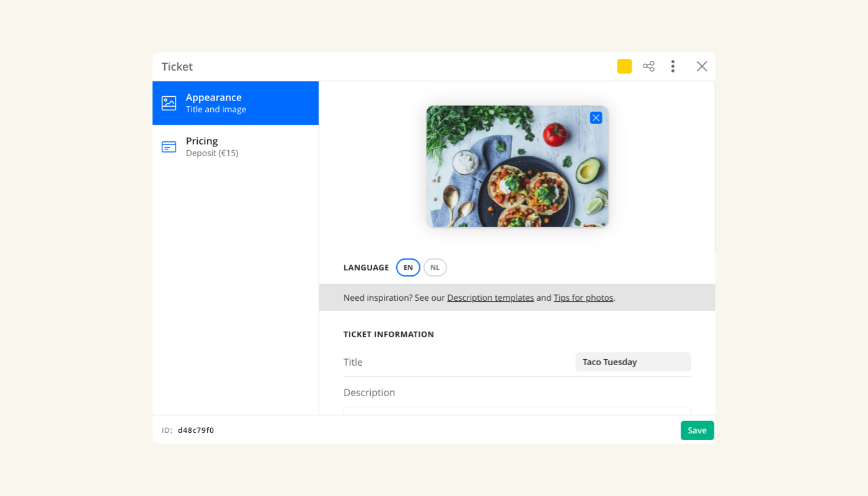Viewport: 868px width, 496px height.
Task: Follow the Tips for photos link
Action: click(583, 298)
